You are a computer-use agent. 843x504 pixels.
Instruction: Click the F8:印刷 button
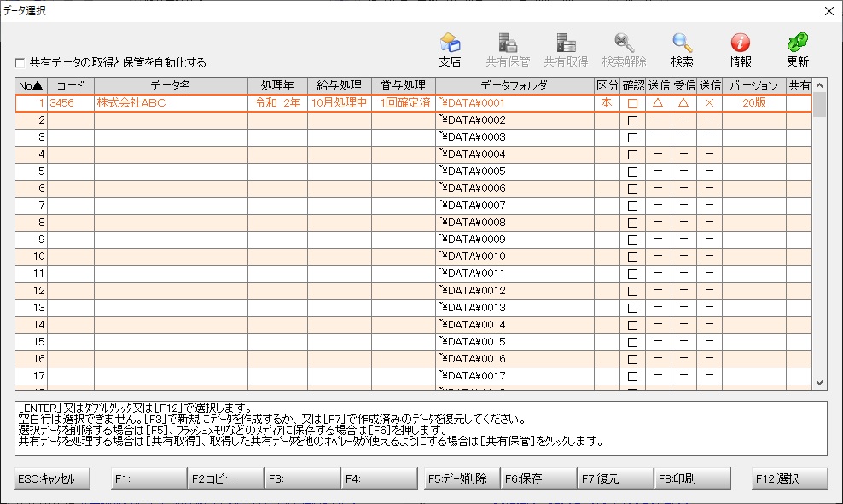click(x=693, y=478)
